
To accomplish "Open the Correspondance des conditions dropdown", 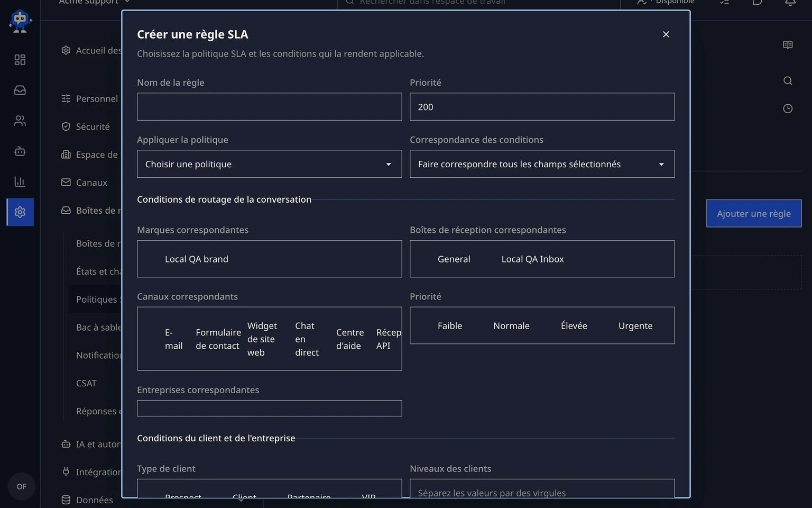I will point(542,164).
